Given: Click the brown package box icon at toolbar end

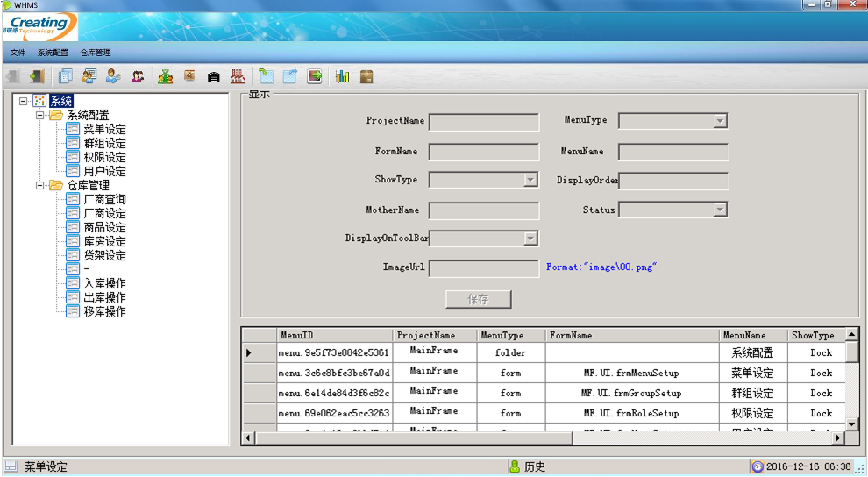Looking at the screenshot, I should 366,77.
